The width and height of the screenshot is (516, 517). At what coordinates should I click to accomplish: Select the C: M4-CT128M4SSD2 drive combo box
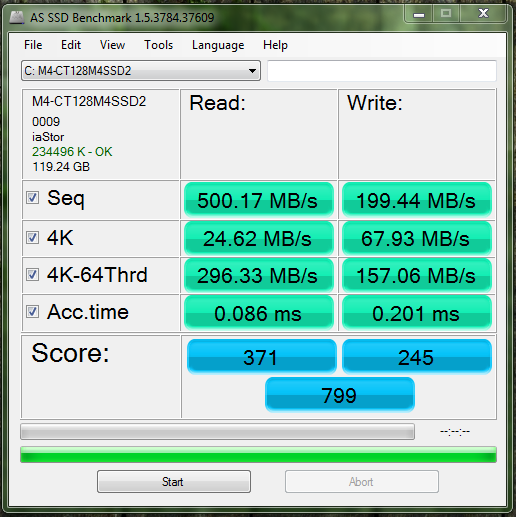[141, 71]
